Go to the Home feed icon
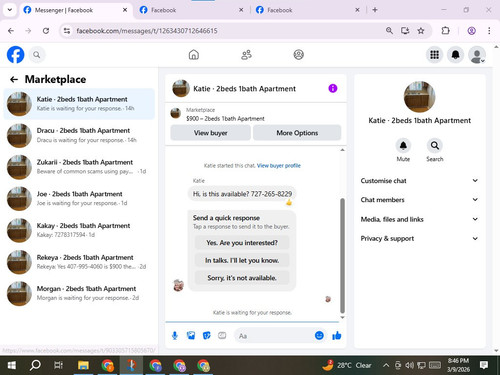The height and width of the screenshot is (375, 500). click(x=194, y=55)
